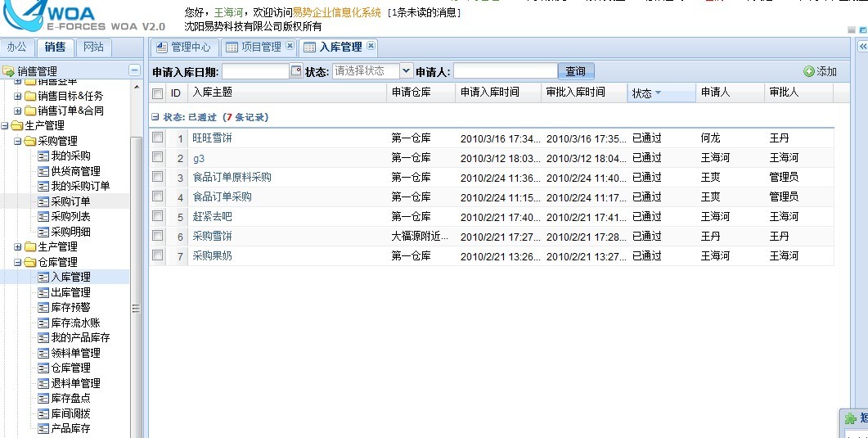Click the 库存预警 tree item icon
Viewport: 868px width, 438px height.
tap(43, 308)
